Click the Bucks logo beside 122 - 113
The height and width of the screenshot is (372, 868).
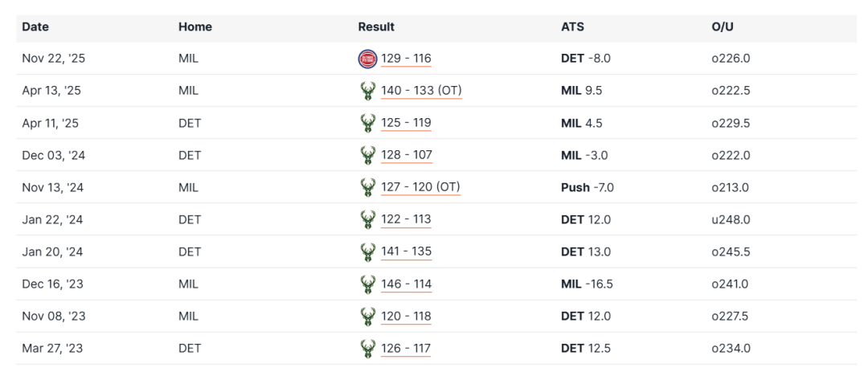367,219
